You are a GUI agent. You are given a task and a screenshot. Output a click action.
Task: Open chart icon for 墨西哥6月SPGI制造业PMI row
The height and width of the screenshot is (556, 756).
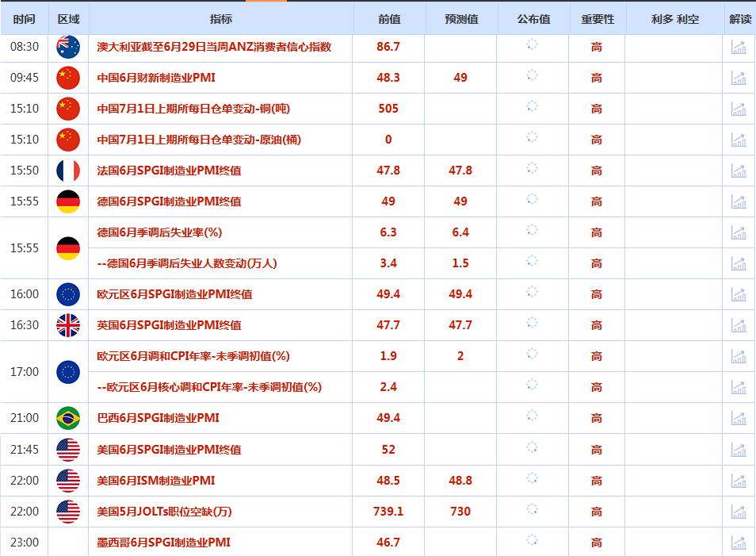tap(739, 542)
